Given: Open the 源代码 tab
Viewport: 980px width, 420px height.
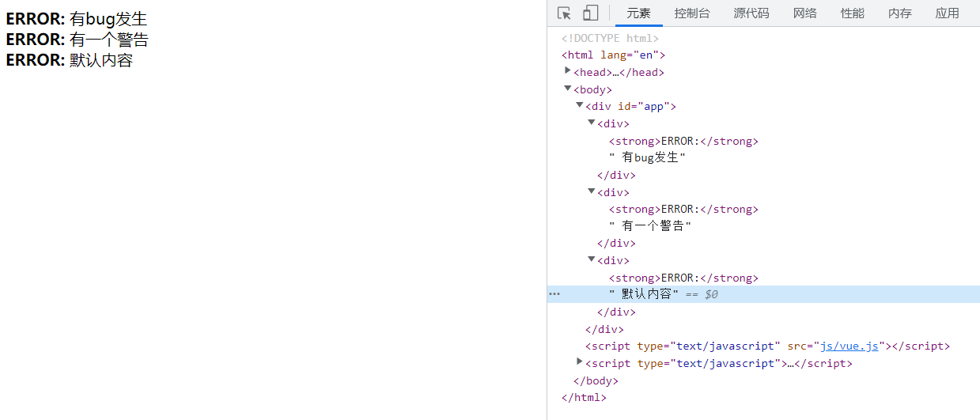Looking at the screenshot, I should (751, 13).
